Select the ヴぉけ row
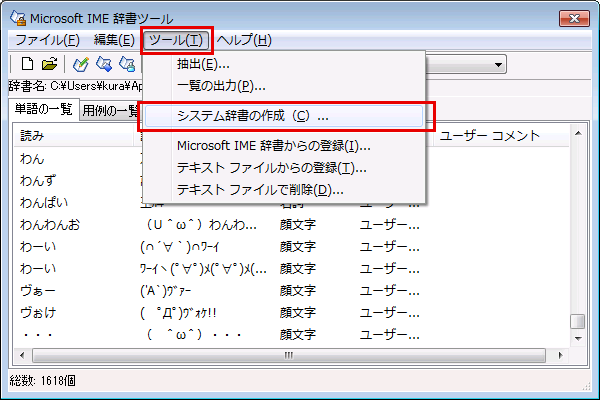 click(292, 313)
